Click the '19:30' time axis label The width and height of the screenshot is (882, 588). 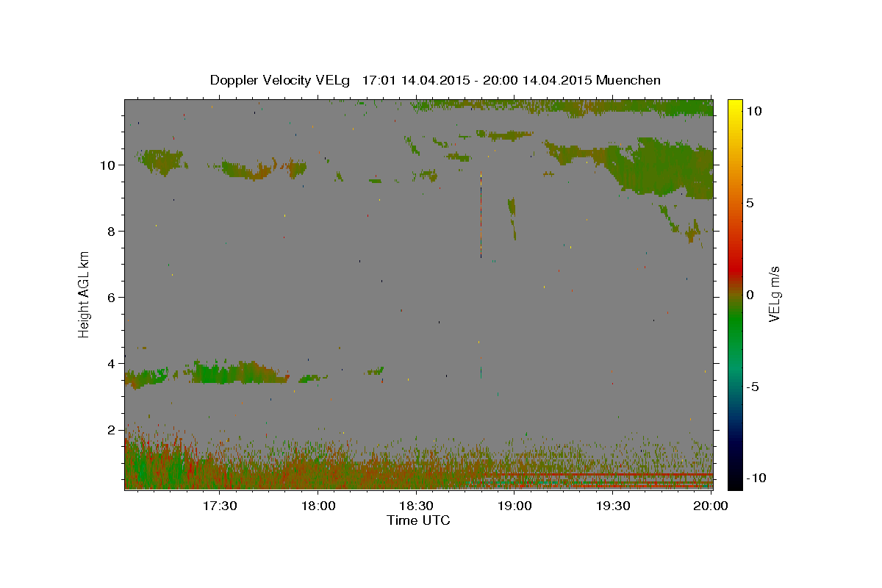pyautogui.click(x=612, y=506)
